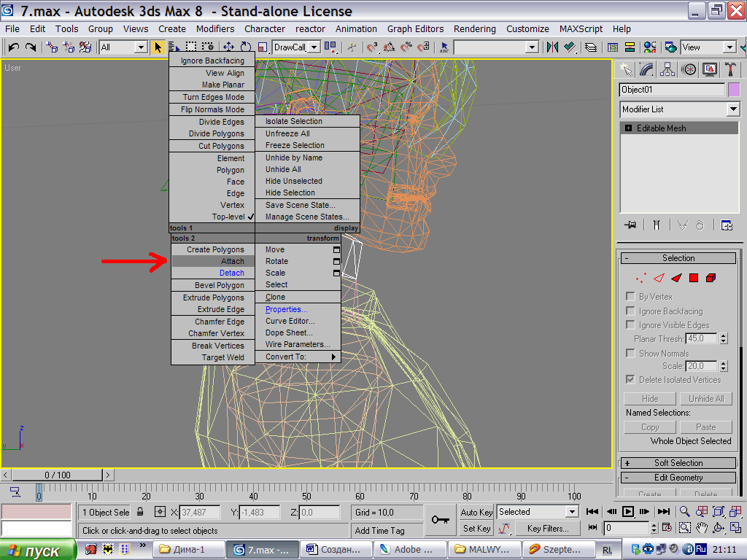Screen dimensions: 747x560
Task: Uncheck Delete Isolated Vertices
Action: point(630,379)
